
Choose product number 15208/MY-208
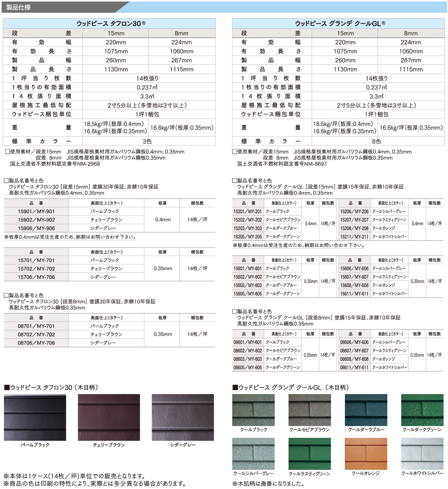coord(355,228)
